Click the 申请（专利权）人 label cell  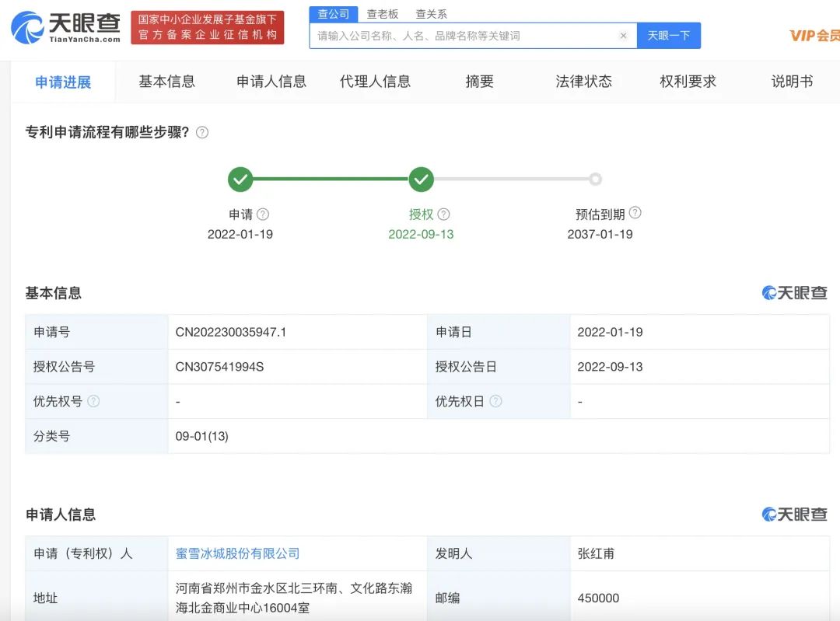pyautogui.click(x=96, y=553)
